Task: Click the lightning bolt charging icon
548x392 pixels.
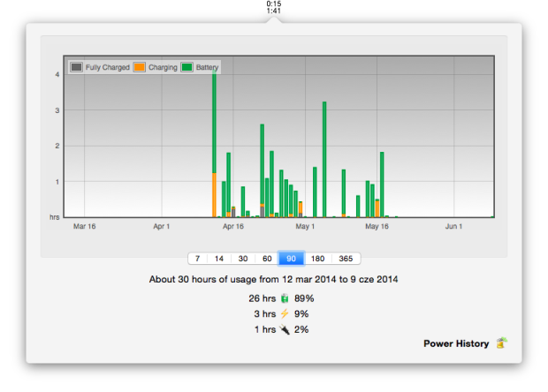Action: pyautogui.click(x=285, y=314)
